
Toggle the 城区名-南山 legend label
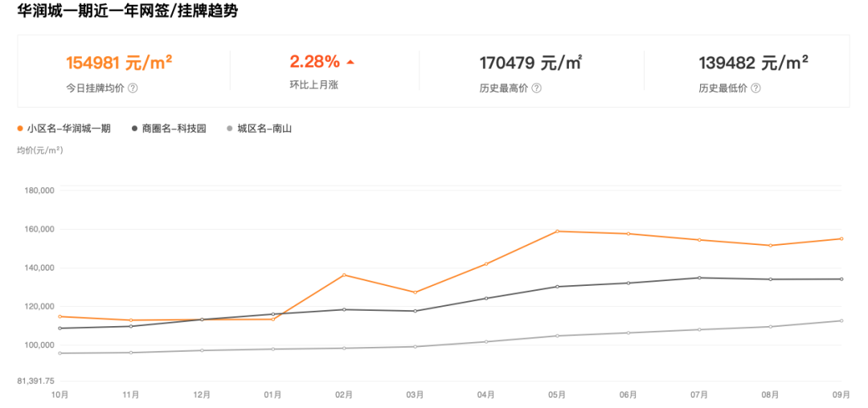tap(264, 129)
